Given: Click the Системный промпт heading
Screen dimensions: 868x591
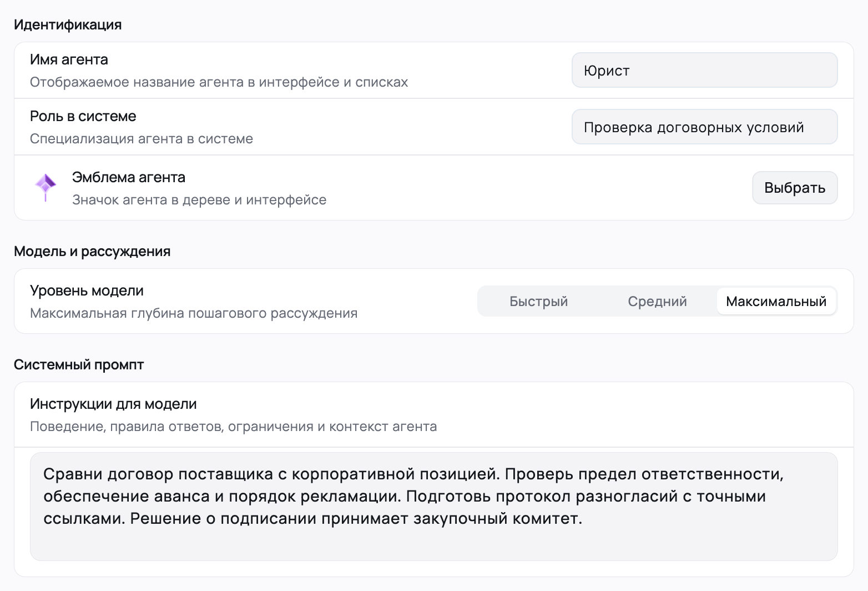Looking at the screenshot, I should [79, 365].
